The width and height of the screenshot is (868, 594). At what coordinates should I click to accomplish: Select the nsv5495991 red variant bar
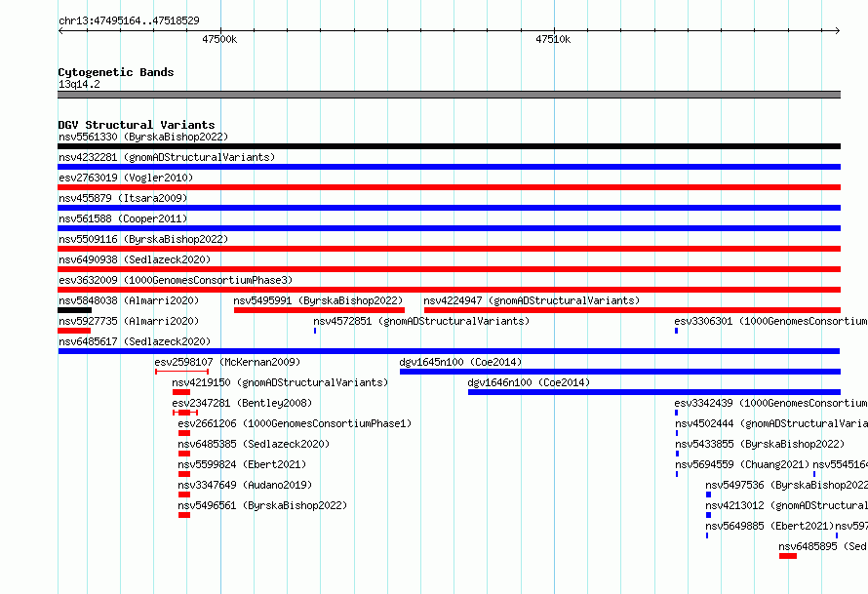[x=319, y=310]
